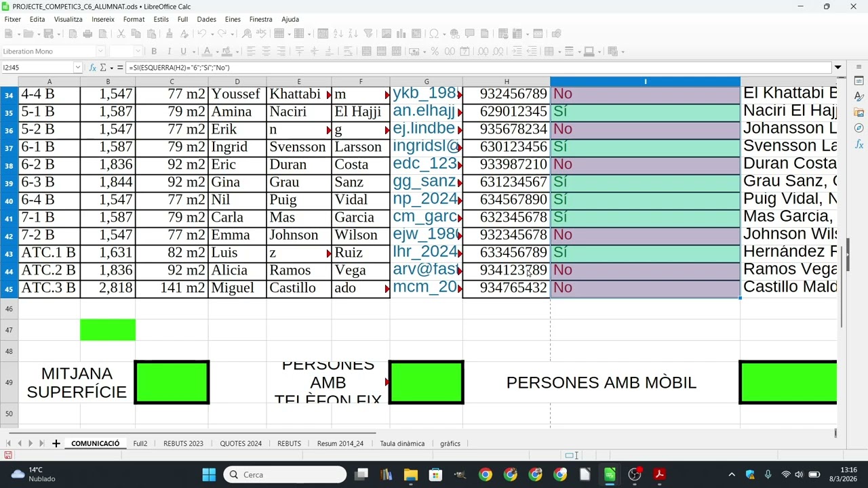This screenshot has height=488, width=868.
Task: Open the Insereix menu
Action: (x=103, y=19)
